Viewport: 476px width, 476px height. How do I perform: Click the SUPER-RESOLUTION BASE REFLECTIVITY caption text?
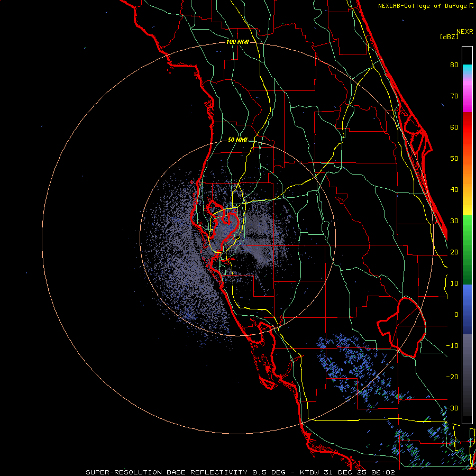tap(167, 472)
